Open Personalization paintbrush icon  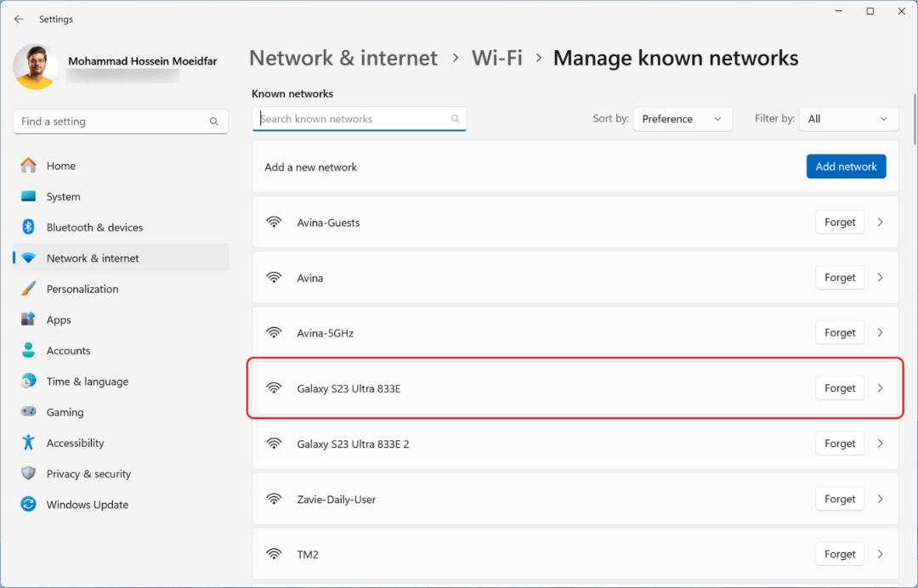[x=28, y=288]
